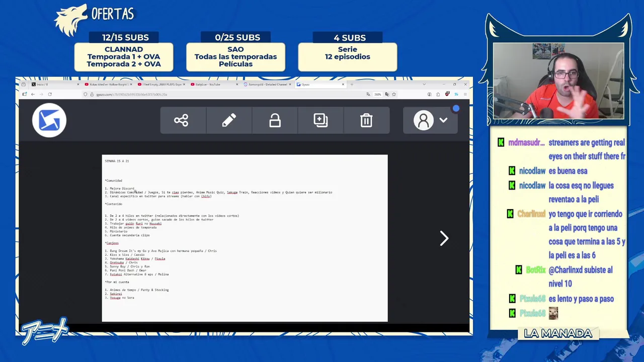Switch to Asmongold Detailed Channel tab

tap(267, 84)
